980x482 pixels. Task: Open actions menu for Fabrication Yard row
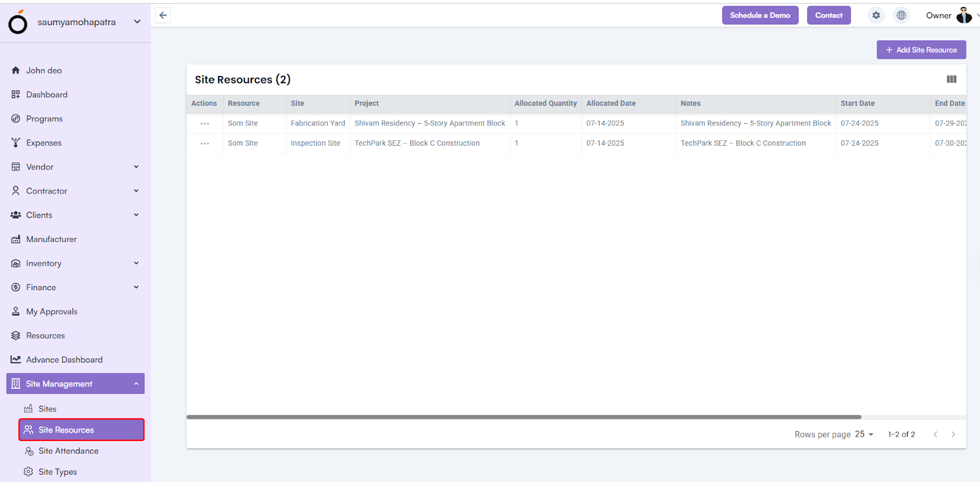[205, 124]
